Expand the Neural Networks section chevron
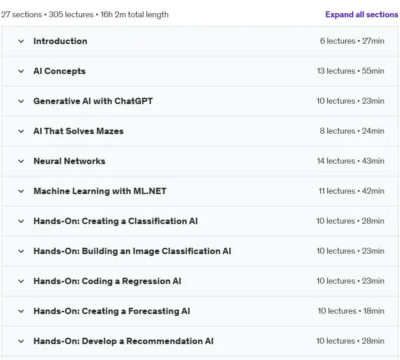 (21, 161)
